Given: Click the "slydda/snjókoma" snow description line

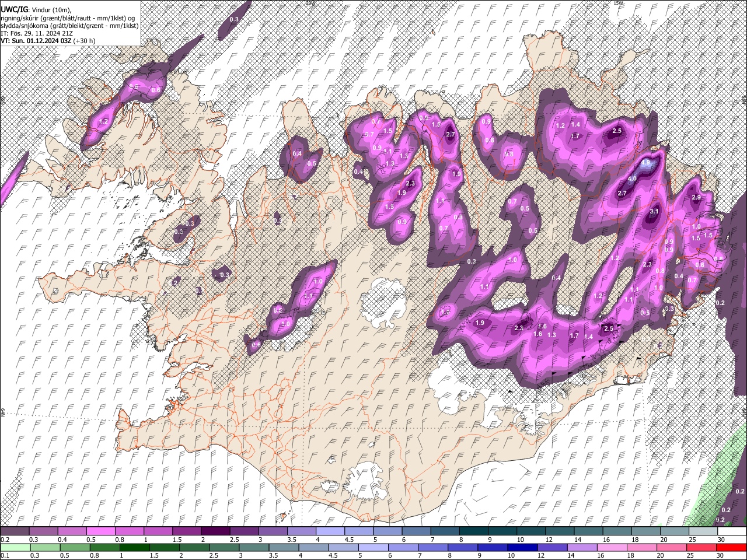Looking at the screenshot, I should pos(69,26).
